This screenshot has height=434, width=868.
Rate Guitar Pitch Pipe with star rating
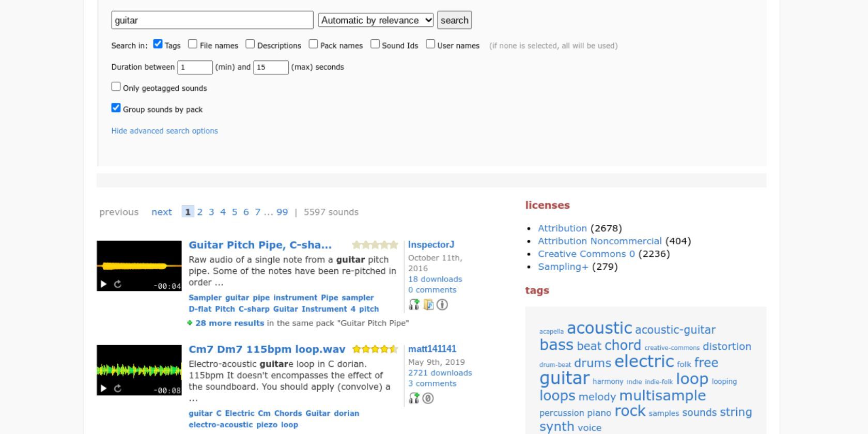pos(375,245)
